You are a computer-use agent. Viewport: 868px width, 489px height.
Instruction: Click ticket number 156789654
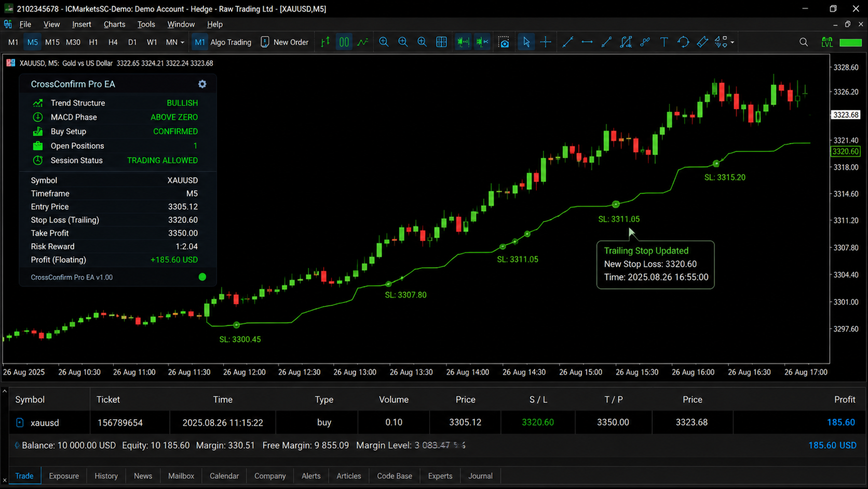[x=120, y=423]
